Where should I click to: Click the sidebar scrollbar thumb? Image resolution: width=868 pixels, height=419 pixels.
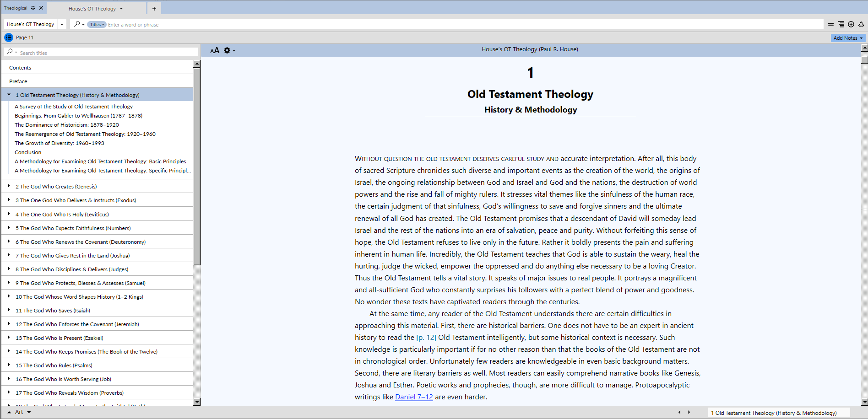click(197, 167)
